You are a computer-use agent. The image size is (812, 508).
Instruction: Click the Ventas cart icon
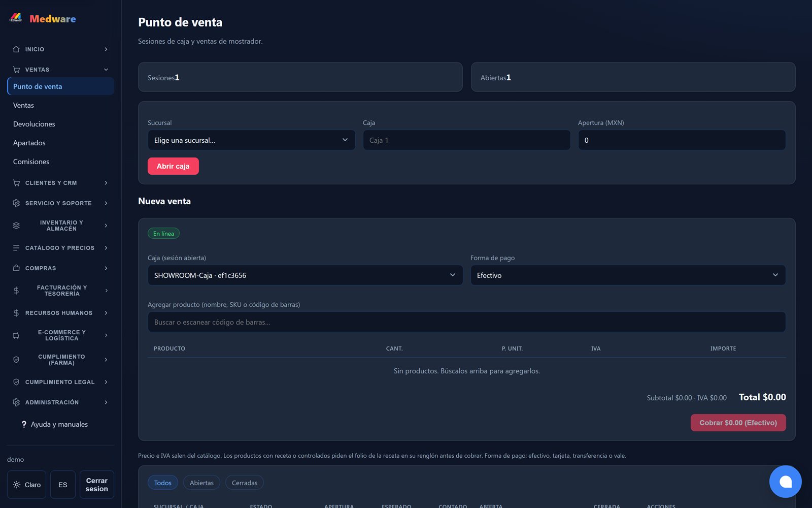tap(16, 70)
